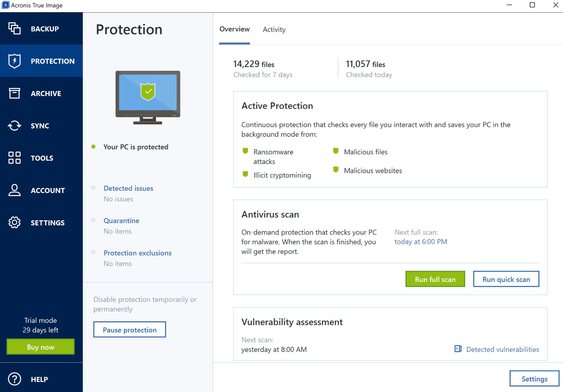563x392 pixels.
Task: Open protection Settings in bottom right
Action: 534,379
